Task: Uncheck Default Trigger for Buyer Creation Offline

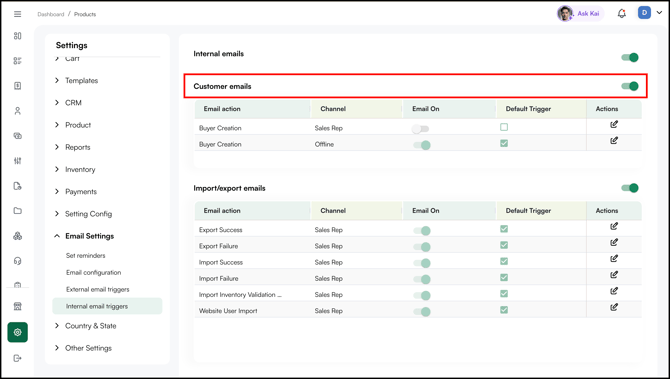Action: pos(504,143)
